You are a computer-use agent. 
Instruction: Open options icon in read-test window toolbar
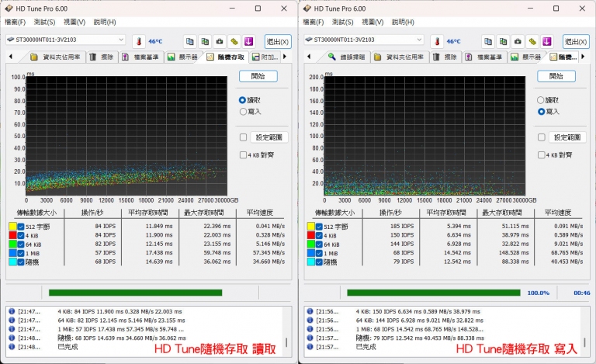tap(234, 41)
